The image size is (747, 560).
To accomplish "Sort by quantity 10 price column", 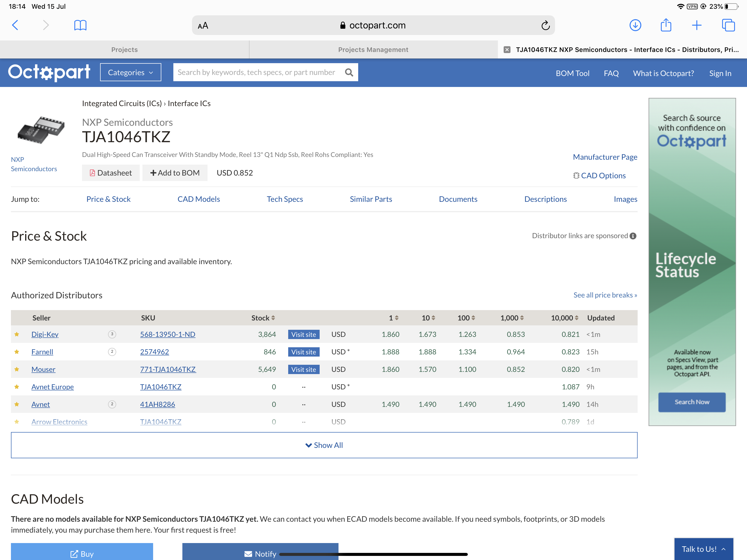I will pyautogui.click(x=433, y=318).
